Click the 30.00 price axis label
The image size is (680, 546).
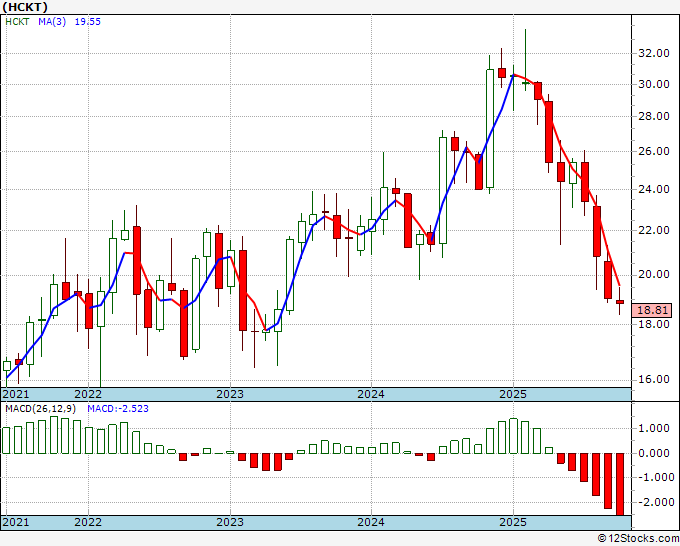654,84
